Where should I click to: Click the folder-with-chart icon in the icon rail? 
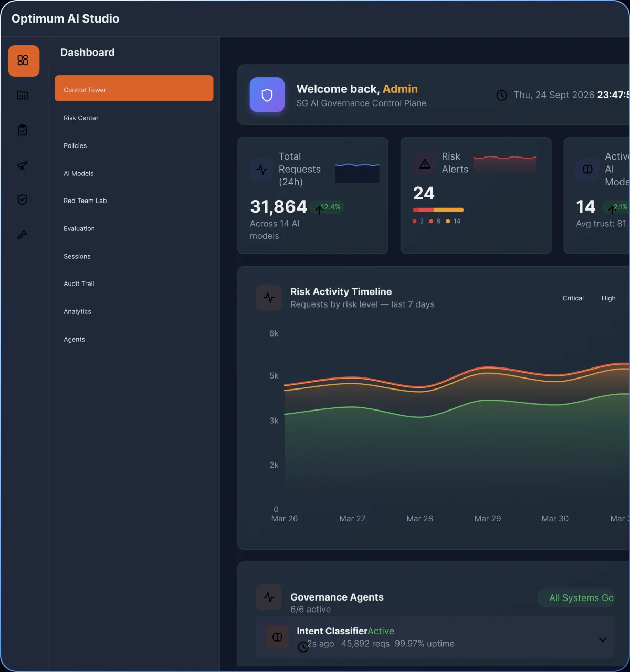tap(23, 95)
